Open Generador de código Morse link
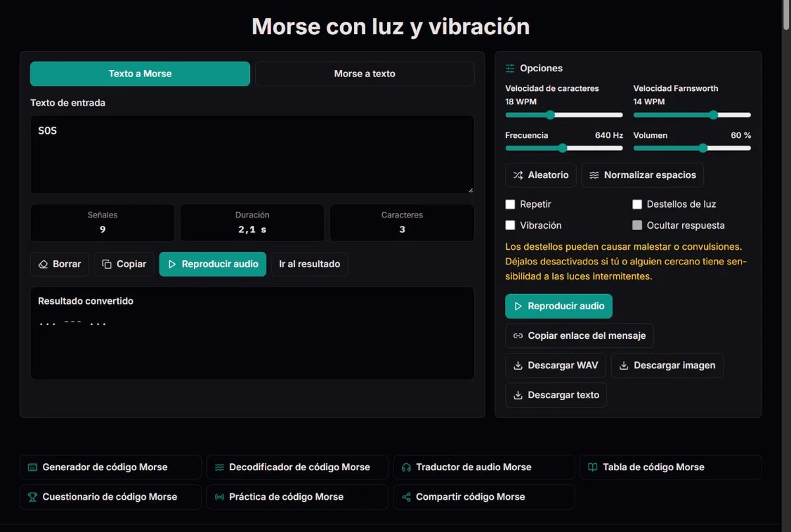The width and height of the screenshot is (791, 532). pos(111,467)
